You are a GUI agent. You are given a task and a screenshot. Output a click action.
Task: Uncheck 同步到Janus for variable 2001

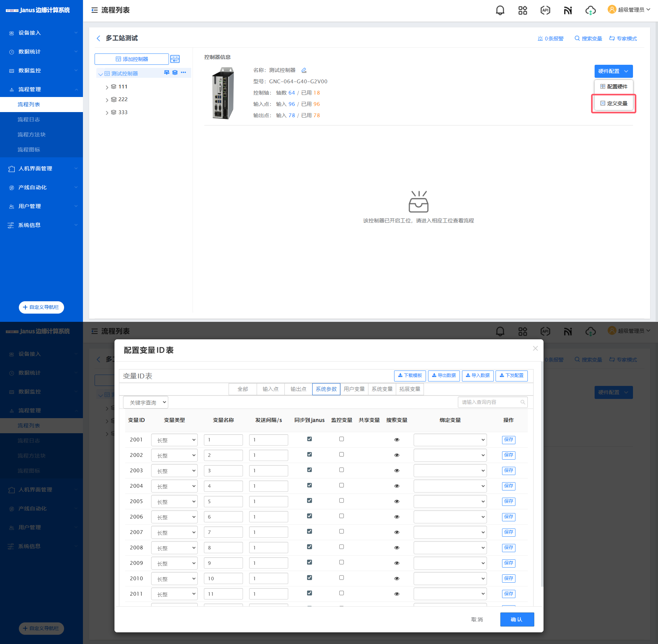(309, 439)
